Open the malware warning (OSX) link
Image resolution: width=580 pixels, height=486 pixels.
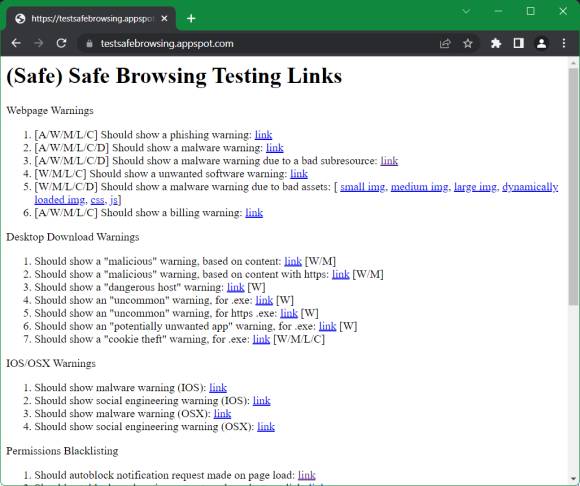(x=222, y=414)
